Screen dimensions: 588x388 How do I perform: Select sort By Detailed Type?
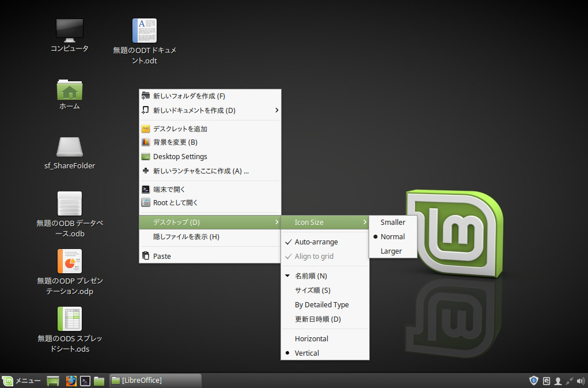(x=325, y=305)
